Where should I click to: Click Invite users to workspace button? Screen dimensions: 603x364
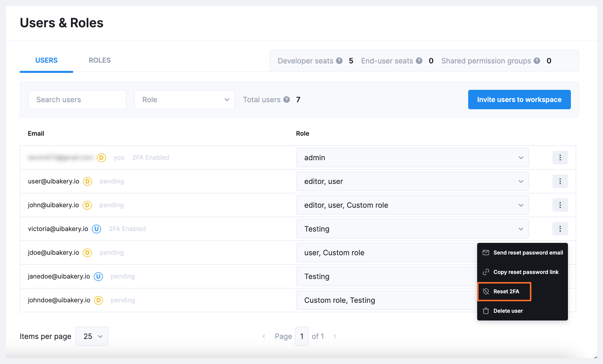click(519, 99)
